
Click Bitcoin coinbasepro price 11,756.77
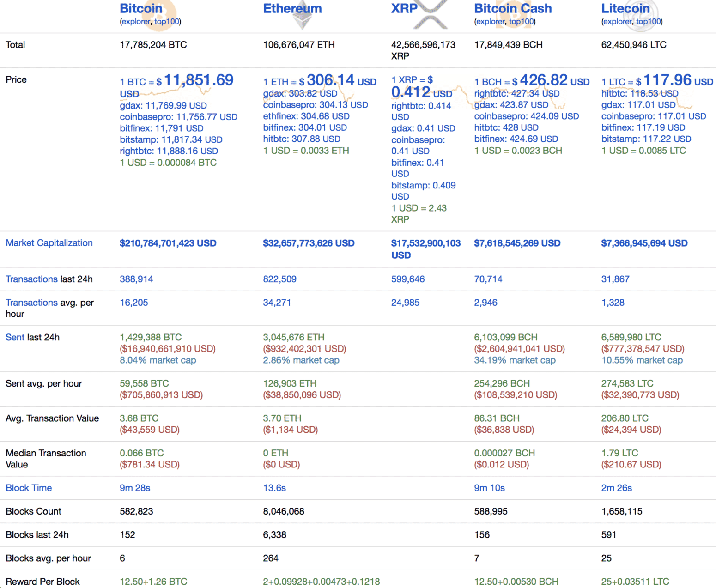pos(178,117)
